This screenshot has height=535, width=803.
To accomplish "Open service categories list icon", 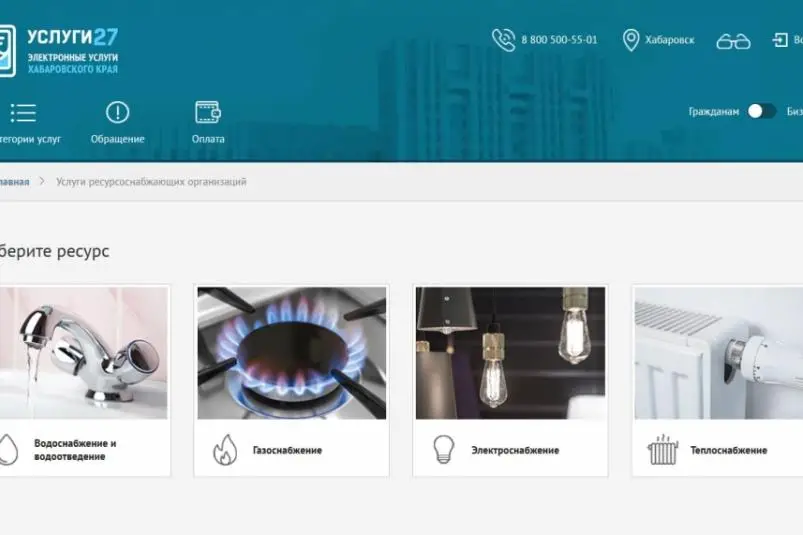I will click(x=22, y=113).
